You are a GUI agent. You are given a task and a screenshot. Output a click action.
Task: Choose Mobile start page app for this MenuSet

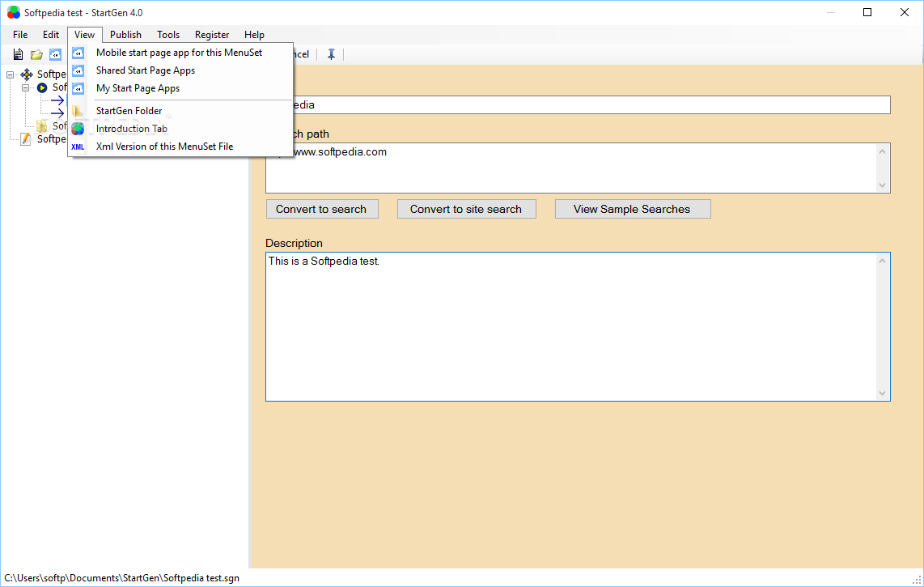point(180,53)
